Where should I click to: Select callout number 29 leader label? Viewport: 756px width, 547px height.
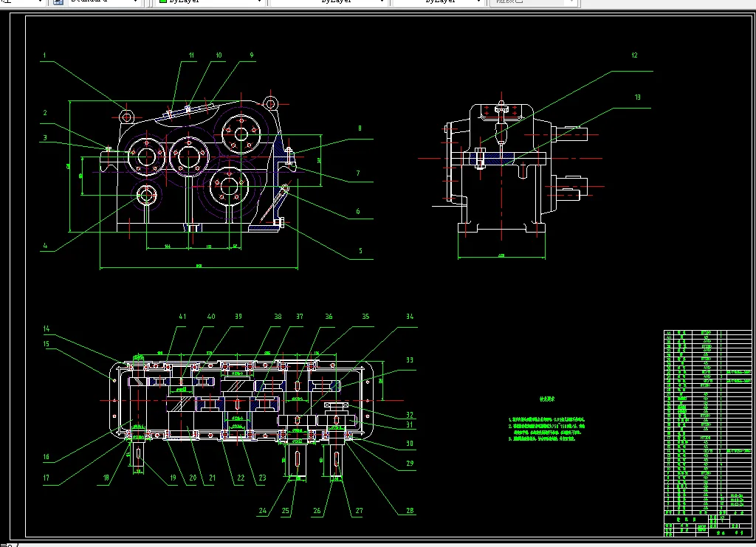(410, 464)
